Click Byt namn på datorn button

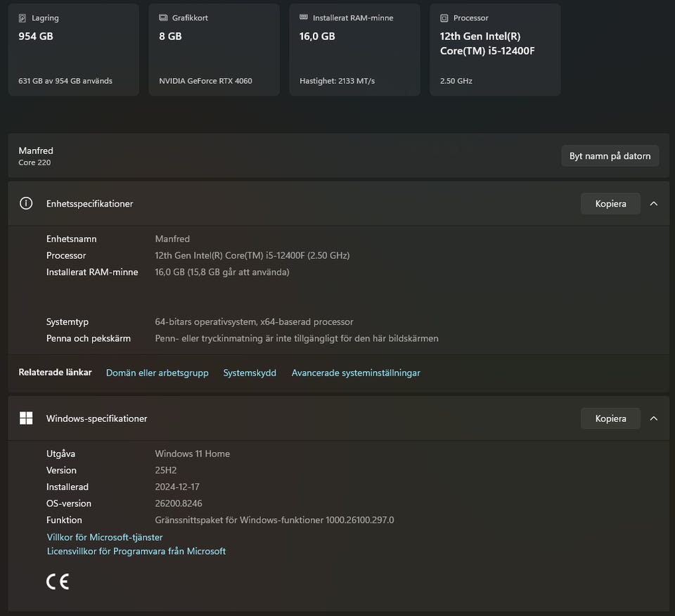coord(610,156)
